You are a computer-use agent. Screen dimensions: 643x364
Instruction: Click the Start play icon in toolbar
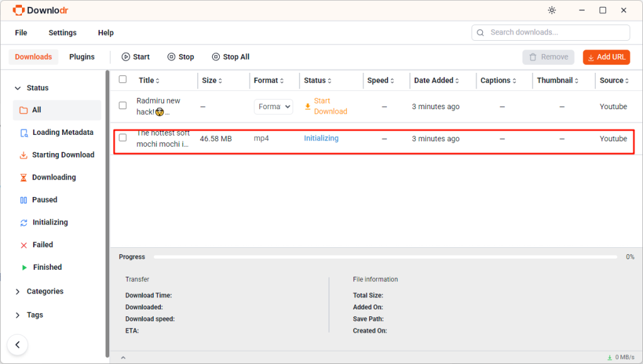(x=126, y=57)
